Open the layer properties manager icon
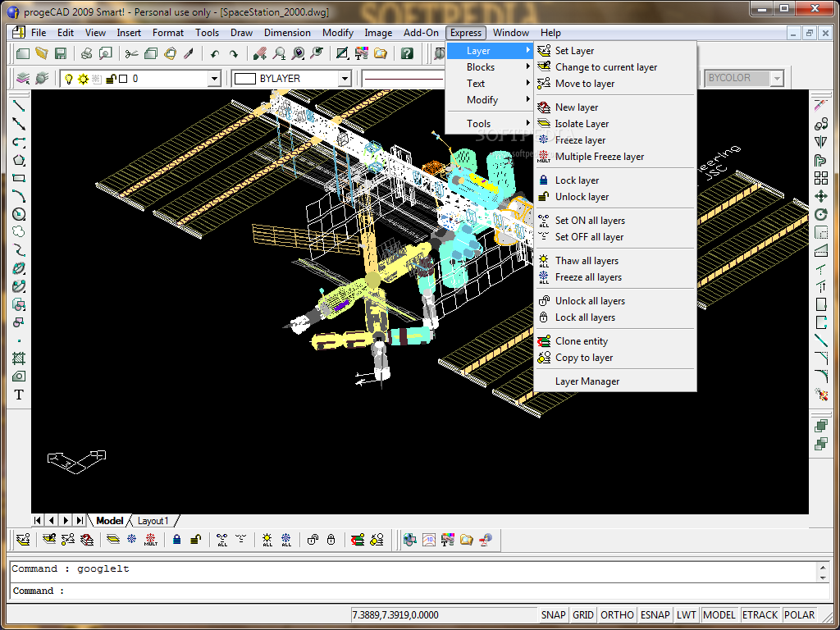This screenshot has height=630, width=840. point(23,79)
